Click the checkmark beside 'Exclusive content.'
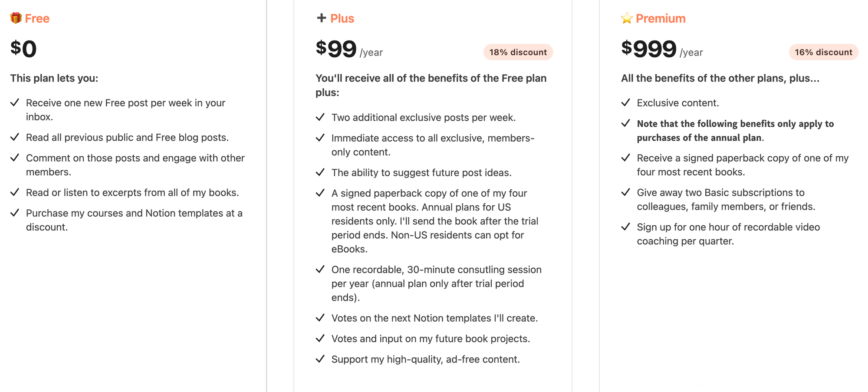The height and width of the screenshot is (392, 868). click(625, 102)
